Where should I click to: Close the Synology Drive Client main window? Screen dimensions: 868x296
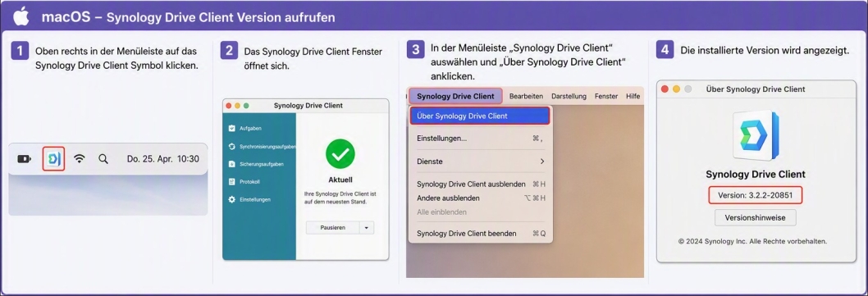pos(229,105)
